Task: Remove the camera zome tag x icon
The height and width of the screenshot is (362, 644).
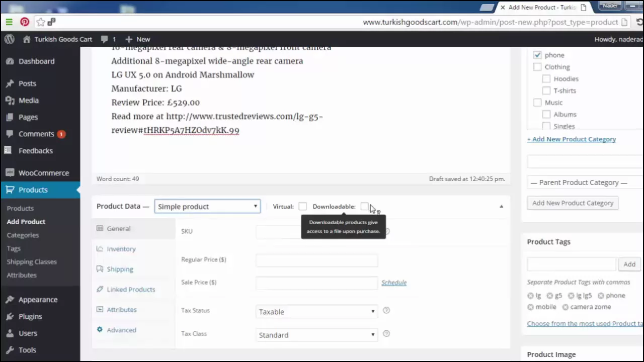Action: click(x=565, y=307)
